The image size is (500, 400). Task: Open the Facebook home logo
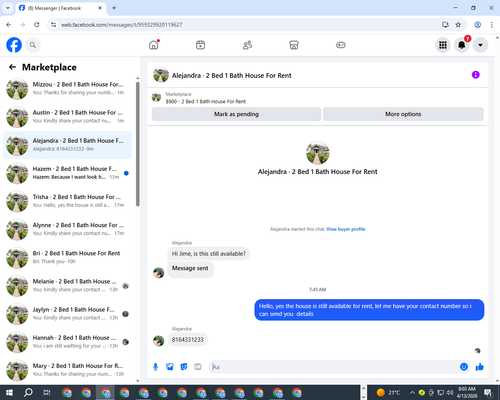[x=14, y=45]
